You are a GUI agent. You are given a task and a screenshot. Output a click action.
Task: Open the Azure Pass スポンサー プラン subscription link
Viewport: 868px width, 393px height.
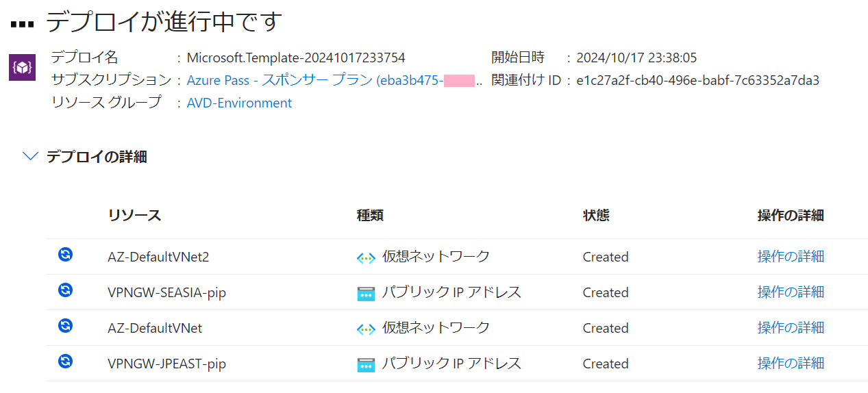[x=334, y=80]
